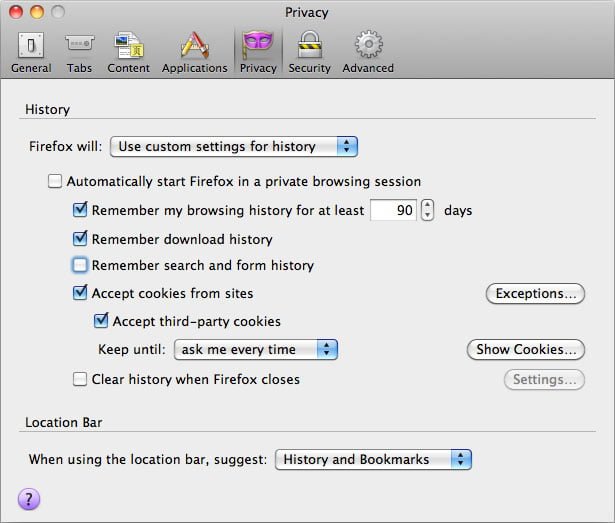
Task: Open the 'Firefox will' history dropdown
Action: [x=233, y=147]
